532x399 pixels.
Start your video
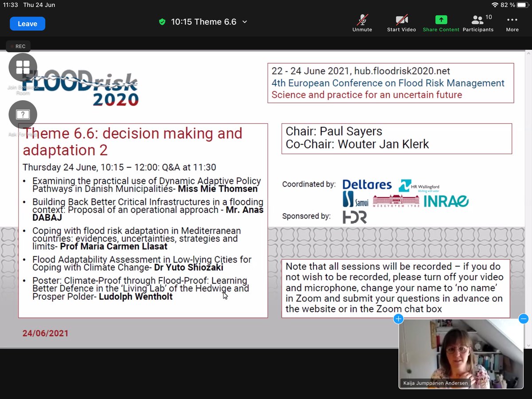click(401, 22)
